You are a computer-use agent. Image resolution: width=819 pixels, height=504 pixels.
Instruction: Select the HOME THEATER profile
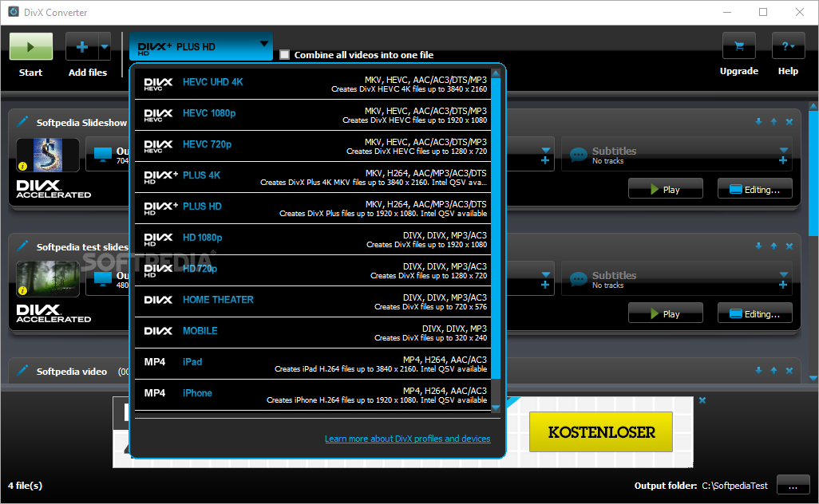click(x=313, y=301)
